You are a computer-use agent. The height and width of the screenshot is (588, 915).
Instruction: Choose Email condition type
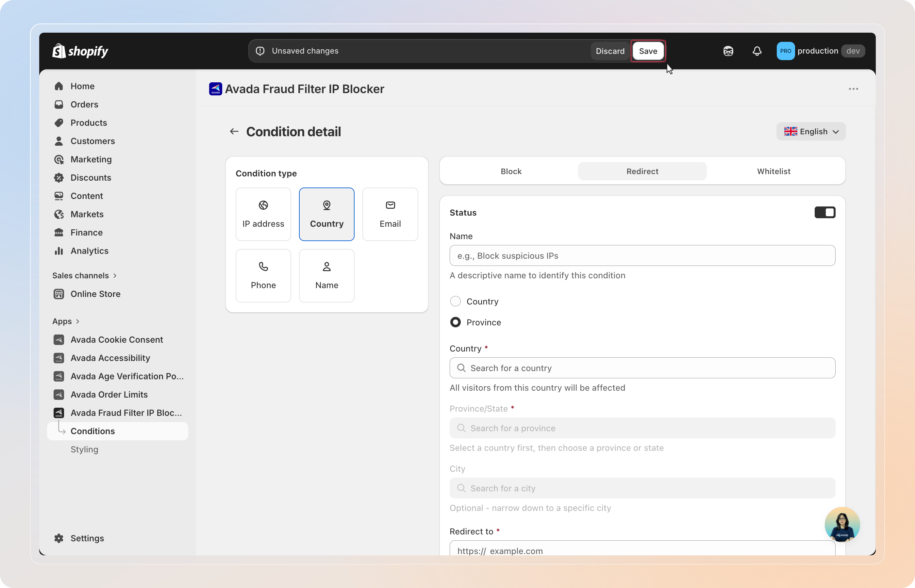(x=390, y=214)
